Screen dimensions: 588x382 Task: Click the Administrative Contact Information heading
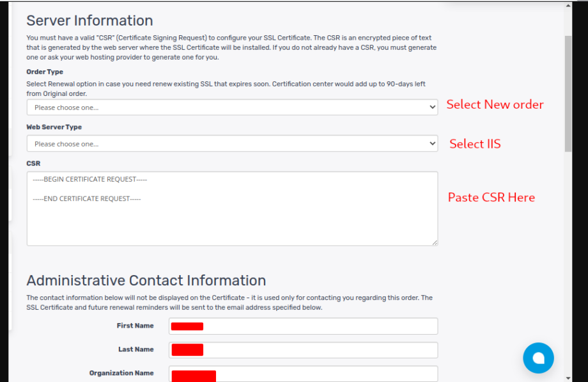(x=146, y=280)
